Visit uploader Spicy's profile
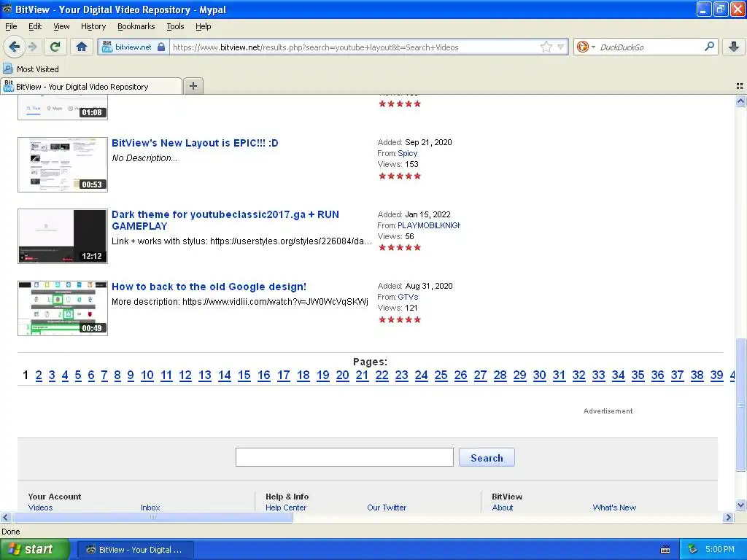Viewport: 747px width, 560px height. [x=407, y=153]
